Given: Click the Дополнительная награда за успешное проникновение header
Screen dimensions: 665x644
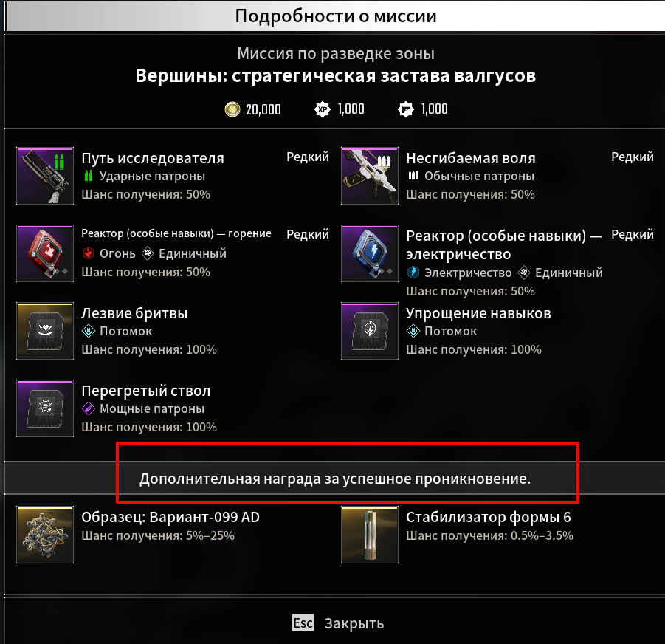Looking at the screenshot, I should (x=335, y=479).
